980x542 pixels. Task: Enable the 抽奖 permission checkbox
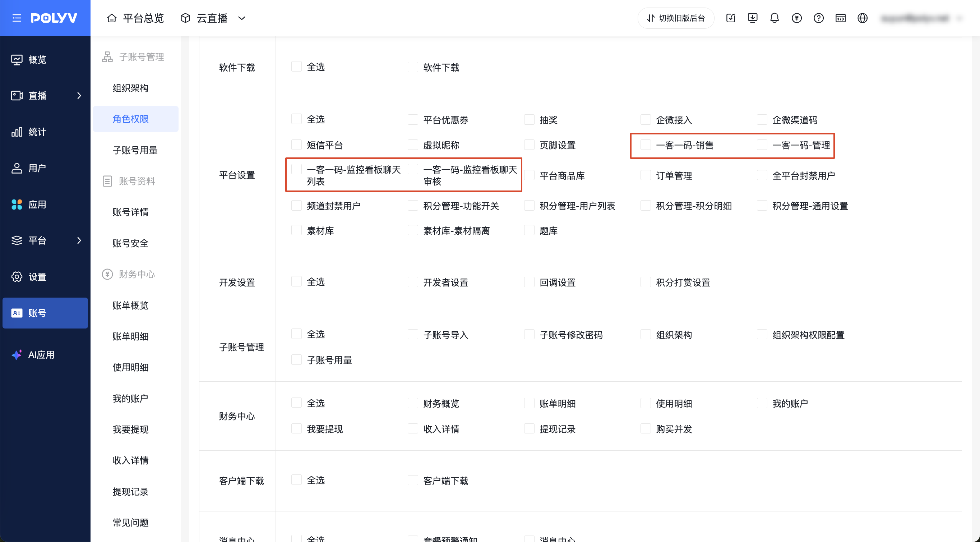tap(529, 120)
